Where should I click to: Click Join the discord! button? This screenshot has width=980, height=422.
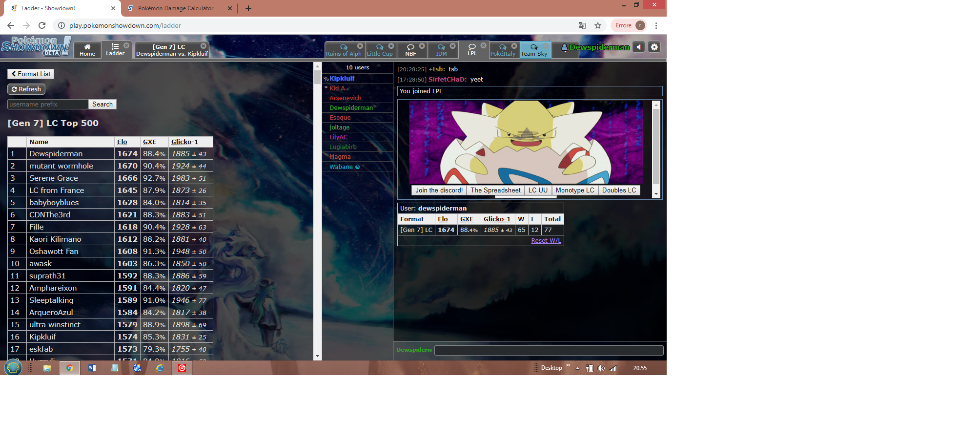tap(439, 190)
